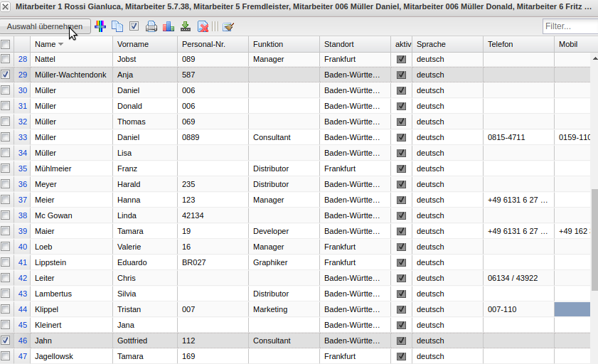The height and width of the screenshot is (364, 598).
Task: Click the Auswahl übernehmen button
Action: coord(45,27)
